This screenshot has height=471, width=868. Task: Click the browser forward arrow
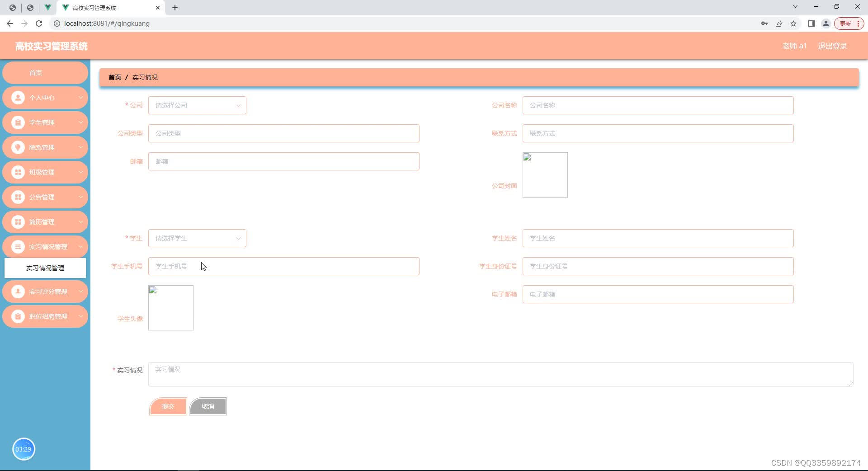(24, 24)
